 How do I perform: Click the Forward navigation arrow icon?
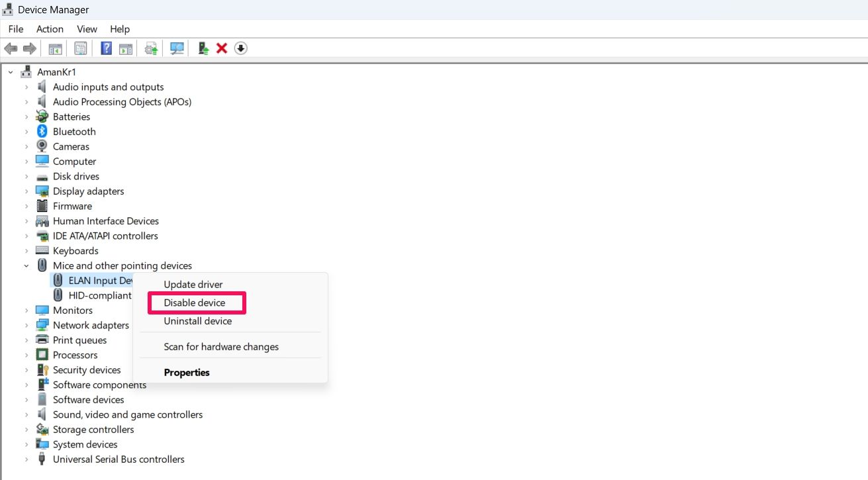(29, 48)
